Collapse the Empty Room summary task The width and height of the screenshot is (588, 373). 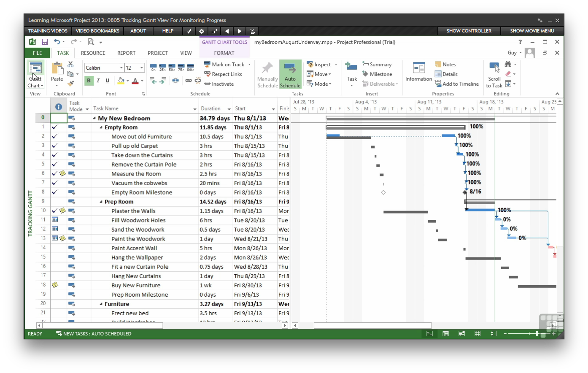[x=101, y=127]
